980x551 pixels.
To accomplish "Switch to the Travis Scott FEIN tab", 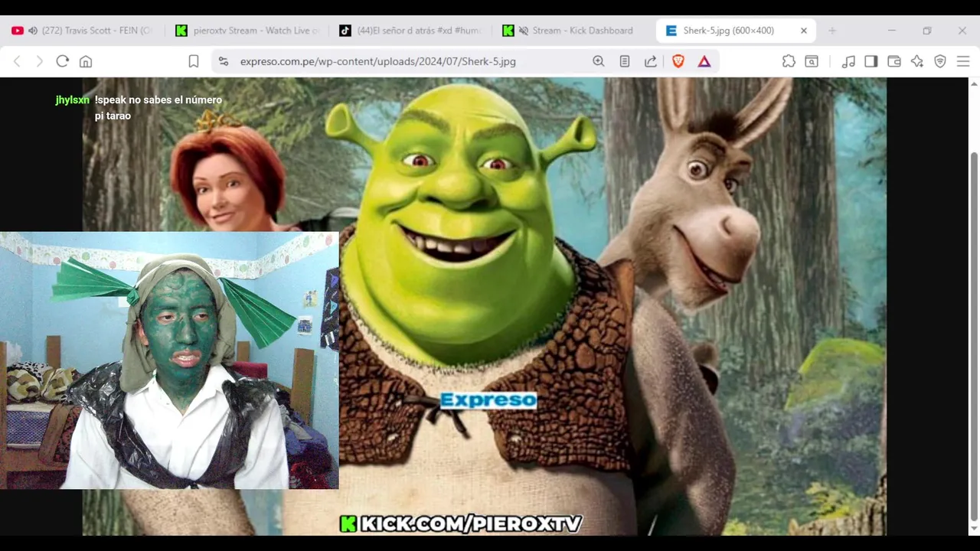I will click(x=81, y=31).
